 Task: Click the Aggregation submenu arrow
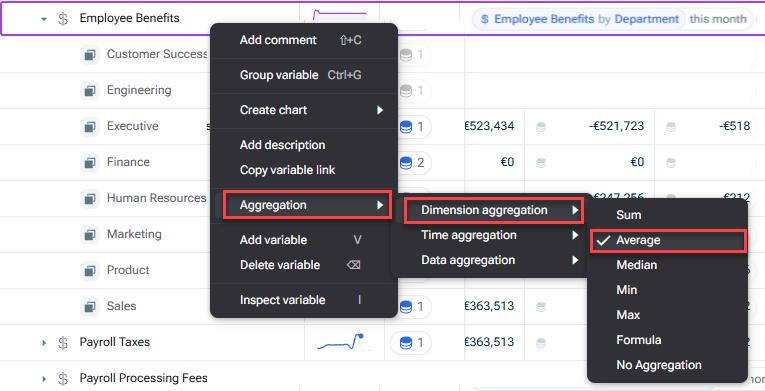380,205
